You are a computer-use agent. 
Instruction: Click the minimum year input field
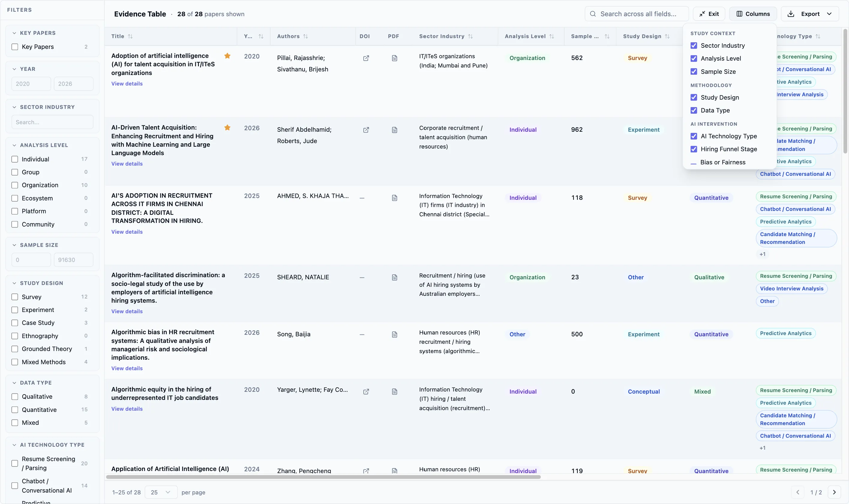click(31, 84)
